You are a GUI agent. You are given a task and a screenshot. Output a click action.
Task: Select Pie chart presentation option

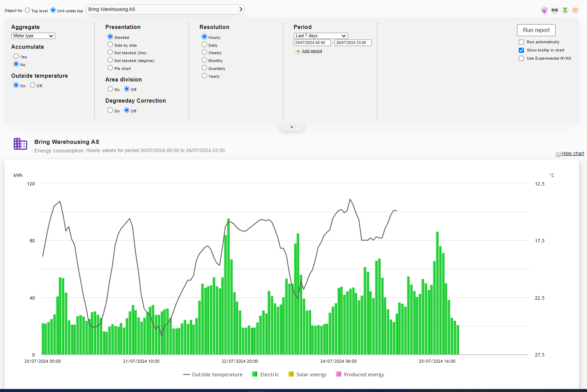[110, 68]
